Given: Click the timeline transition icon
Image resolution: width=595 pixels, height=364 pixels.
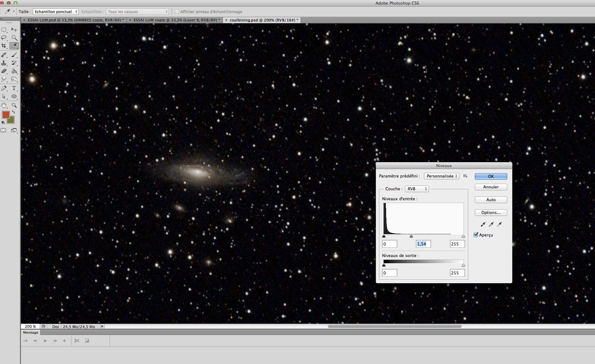Looking at the screenshot, I should click(x=87, y=341).
